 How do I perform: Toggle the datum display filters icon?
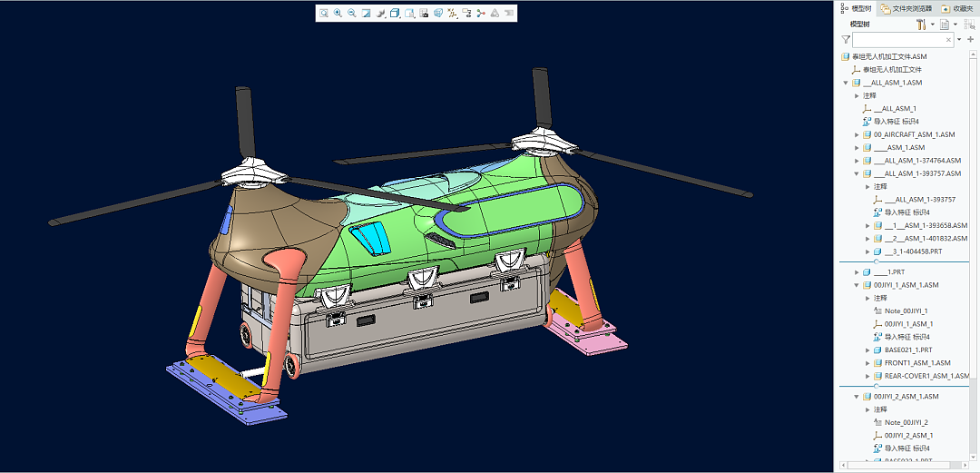click(x=452, y=14)
